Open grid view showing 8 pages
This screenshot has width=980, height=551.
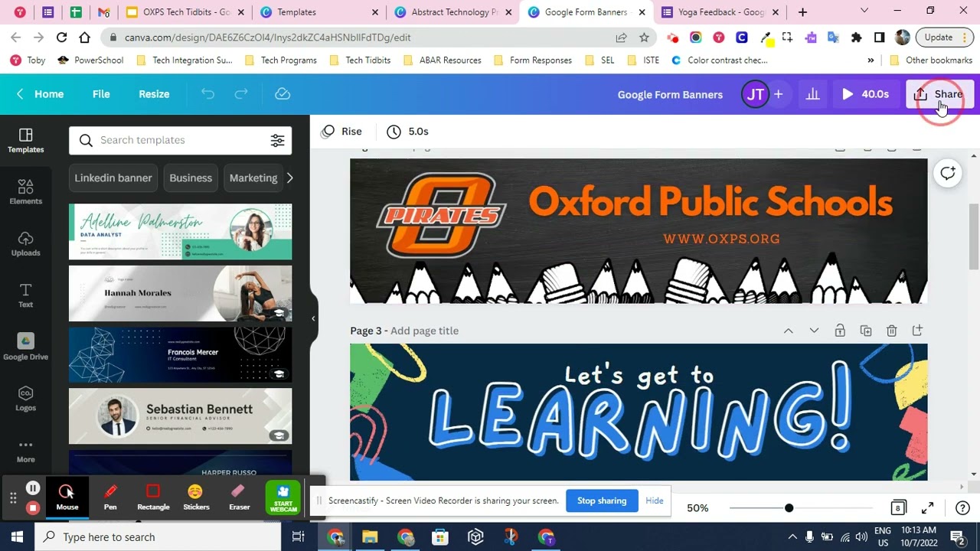tap(898, 508)
